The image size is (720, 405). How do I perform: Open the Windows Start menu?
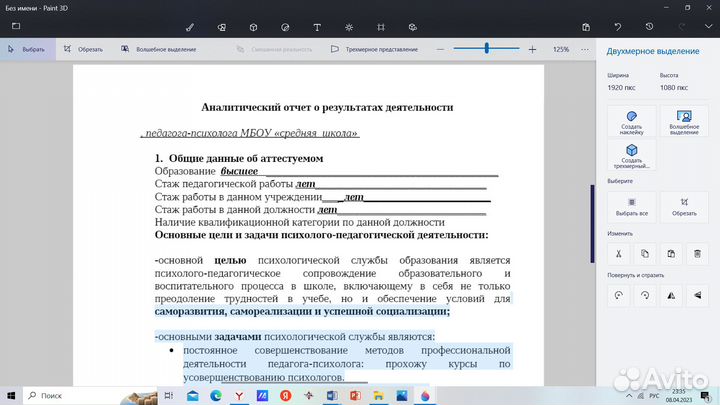[x=11, y=395]
